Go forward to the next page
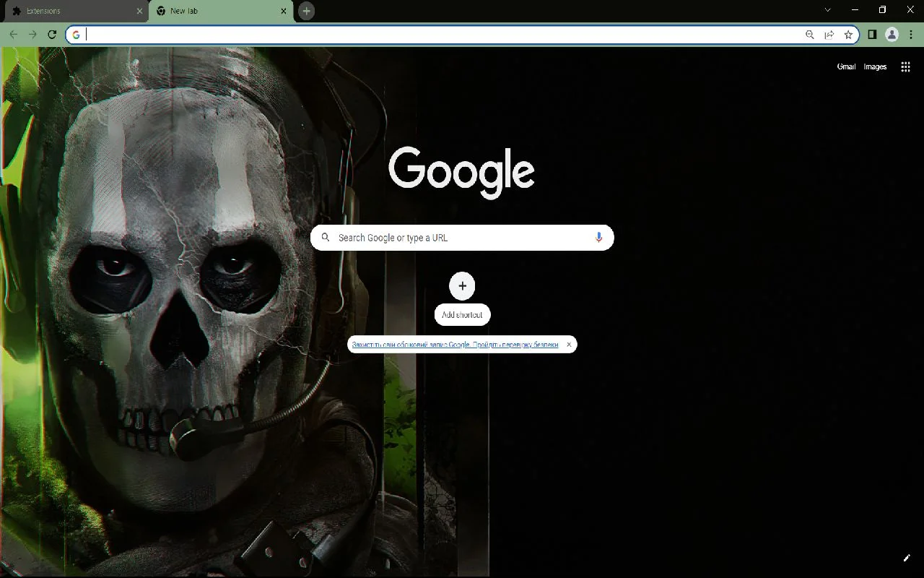 pos(32,35)
